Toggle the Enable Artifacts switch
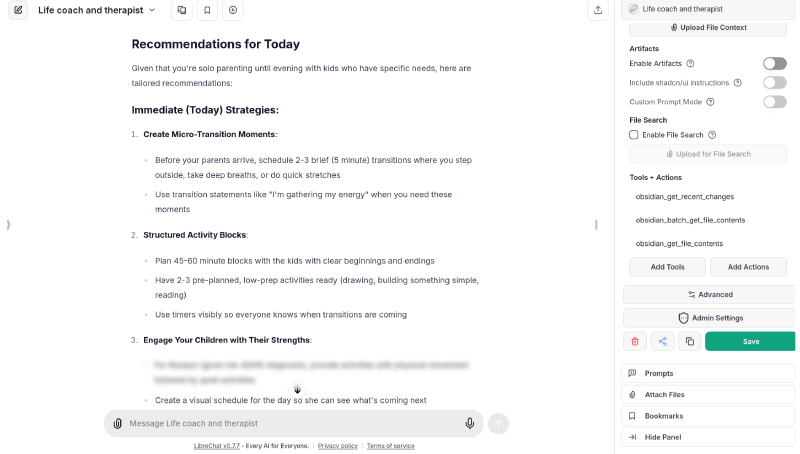Viewport: 800px width, 454px height. (774, 63)
